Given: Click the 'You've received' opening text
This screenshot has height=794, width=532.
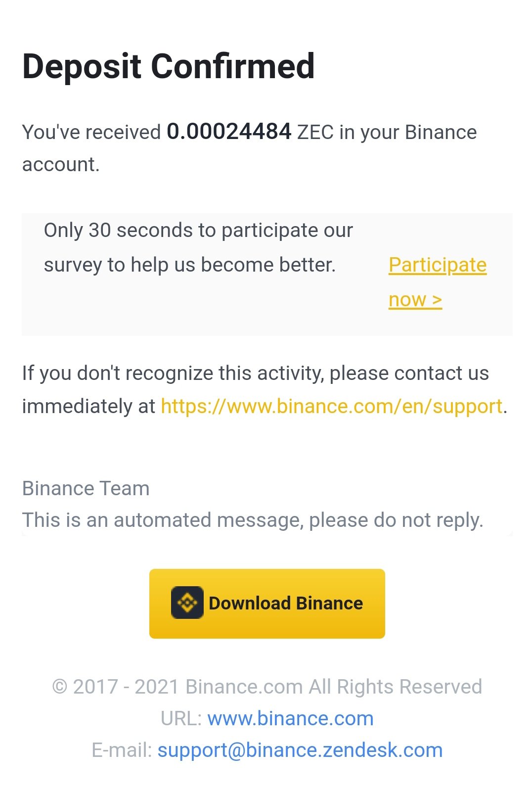Looking at the screenshot, I should pyautogui.click(x=91, y=133).
